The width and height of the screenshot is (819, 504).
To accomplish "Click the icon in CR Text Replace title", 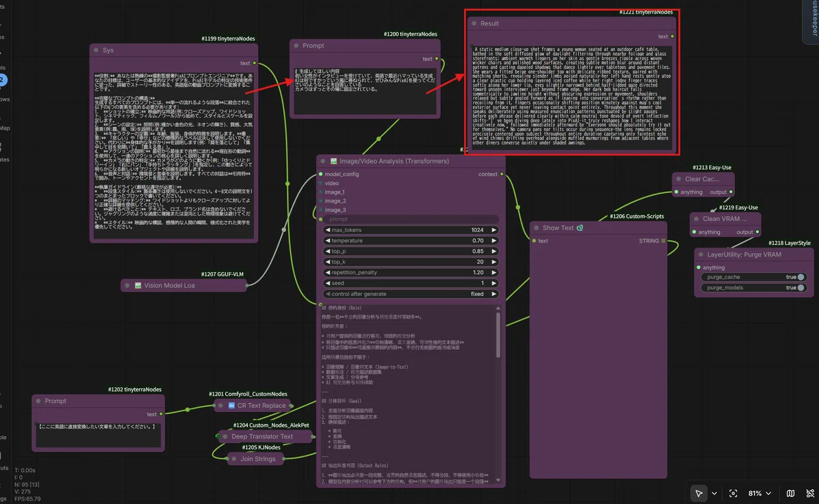I will tap(231, 405).
